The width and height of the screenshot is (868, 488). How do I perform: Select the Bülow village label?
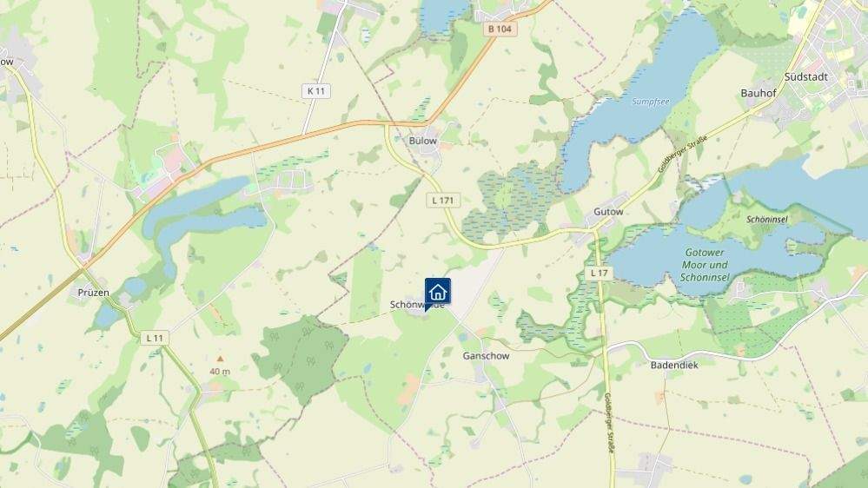(423, 141)
